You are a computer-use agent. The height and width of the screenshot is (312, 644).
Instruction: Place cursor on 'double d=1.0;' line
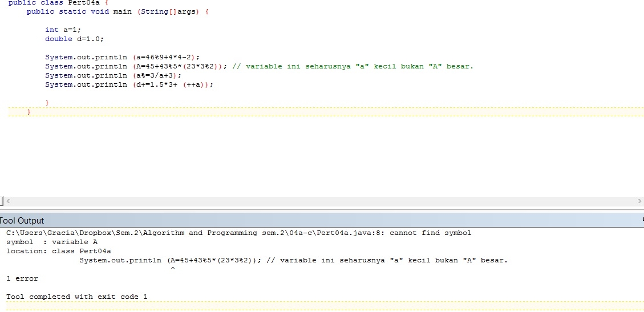[74, 39]
